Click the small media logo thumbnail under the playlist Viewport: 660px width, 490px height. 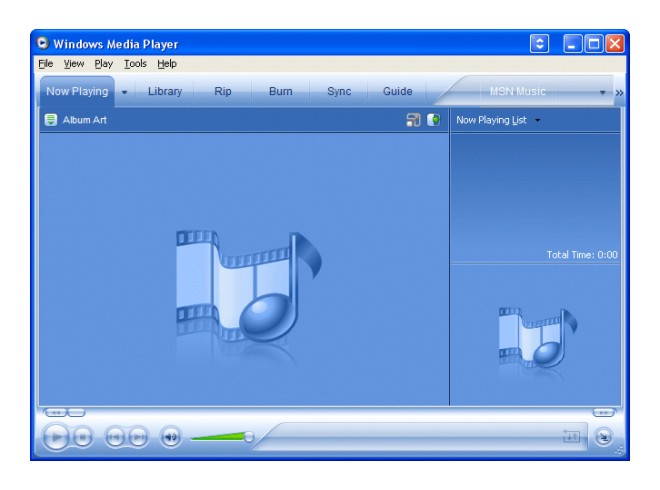click(538, 339)
